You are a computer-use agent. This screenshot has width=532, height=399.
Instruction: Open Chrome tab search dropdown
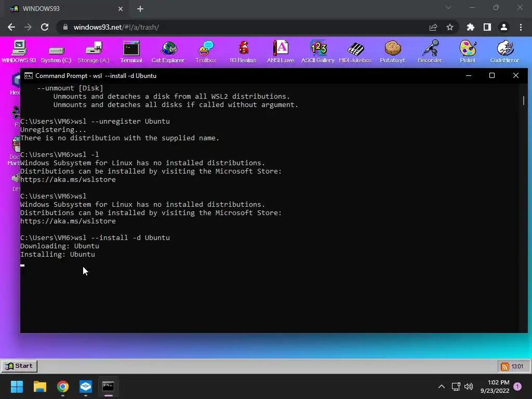tap(448, 7)
